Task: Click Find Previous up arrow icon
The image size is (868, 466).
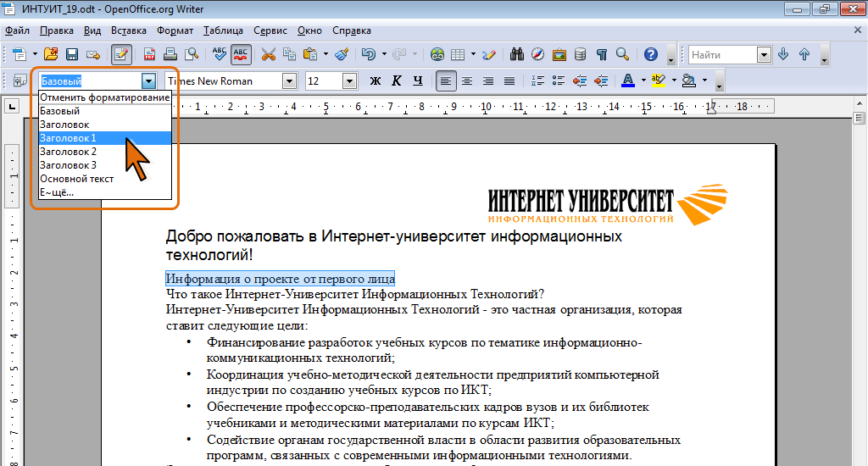Action: [x=804, y=54]
